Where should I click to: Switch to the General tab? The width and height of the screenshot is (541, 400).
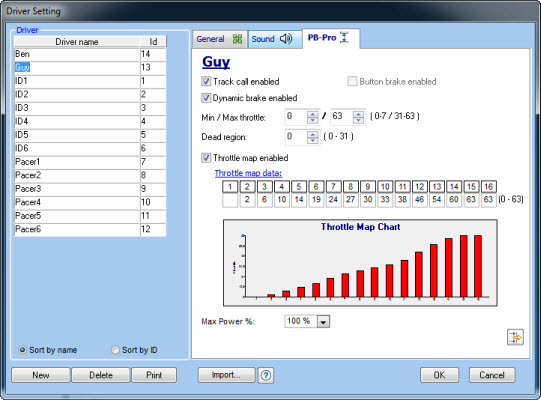point(219,39)
